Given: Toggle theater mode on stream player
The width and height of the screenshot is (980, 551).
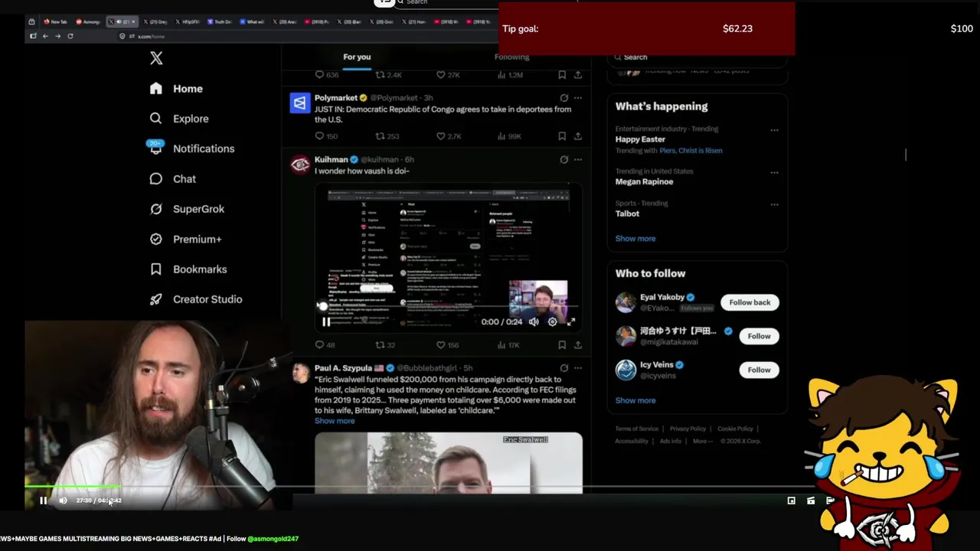Looking at the screenshot, I should 811,500.
